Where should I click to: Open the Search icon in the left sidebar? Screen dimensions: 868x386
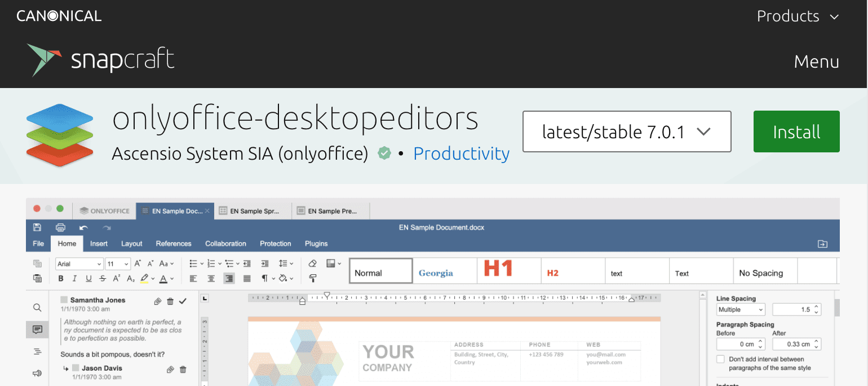(37, 308)
